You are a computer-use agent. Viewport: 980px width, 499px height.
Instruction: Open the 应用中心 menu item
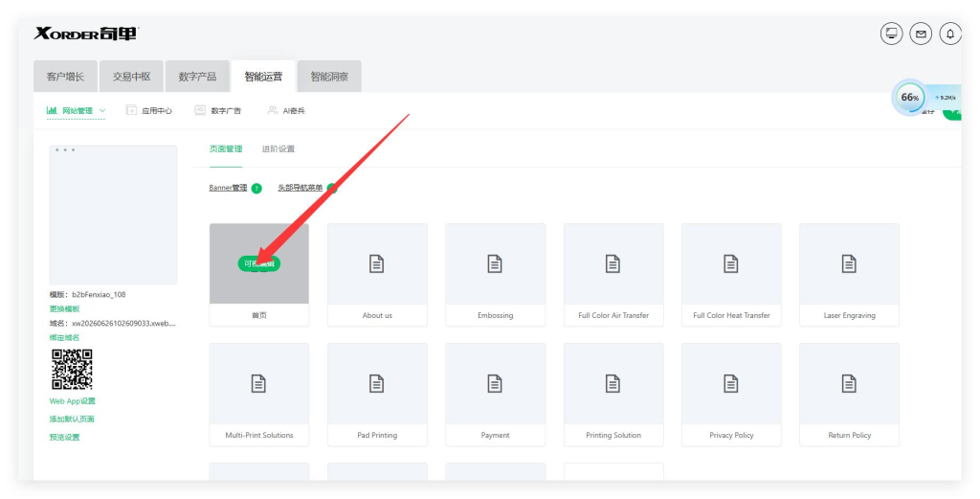click(157, 111)
